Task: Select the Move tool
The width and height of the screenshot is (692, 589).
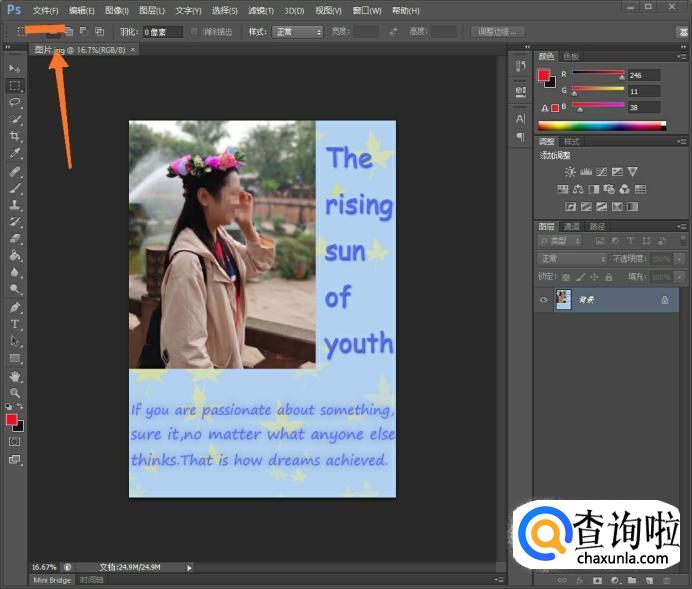Action: [15, 68]
